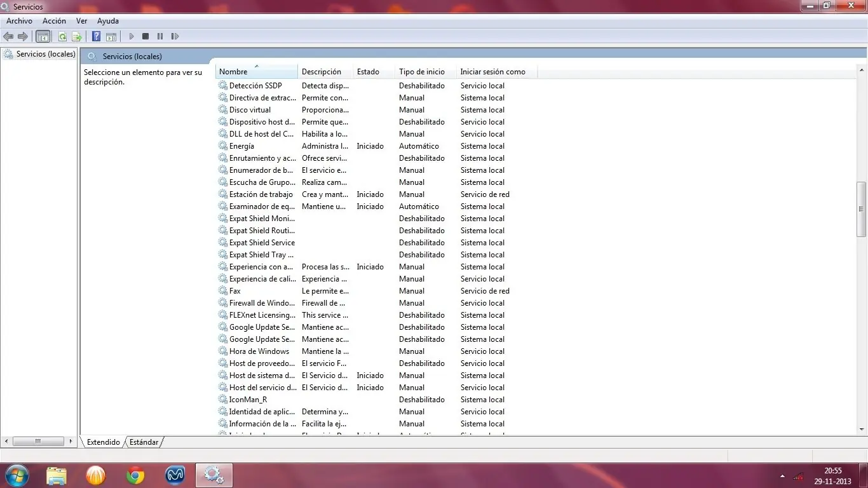Viewport: 868px width, 488px height.
Task: Click the Refresh toolbar icon
Action: pyautogui.click(x=62, y=36)
